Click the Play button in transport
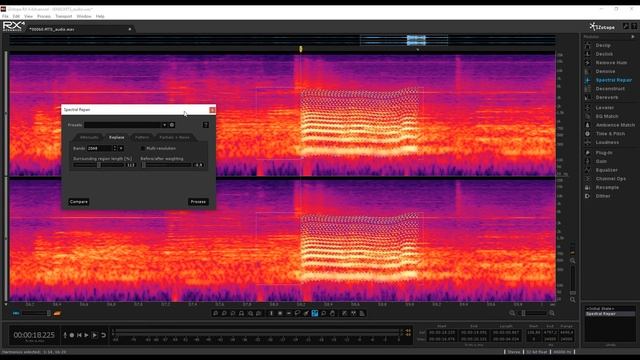This screenshot has width=640, height=360. 86,335
